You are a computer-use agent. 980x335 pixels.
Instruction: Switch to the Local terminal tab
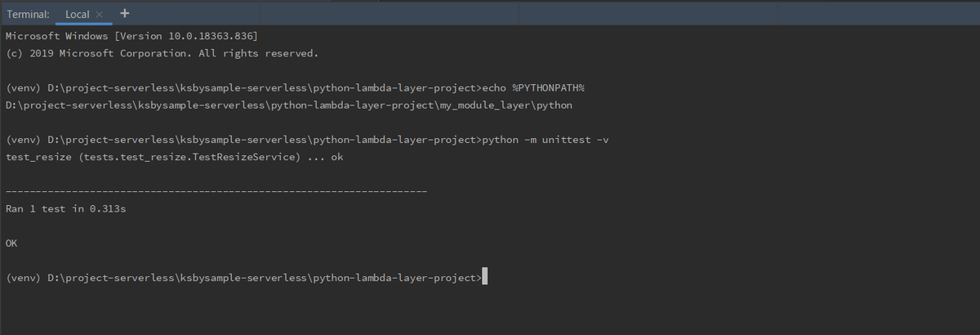pos(77,15)
